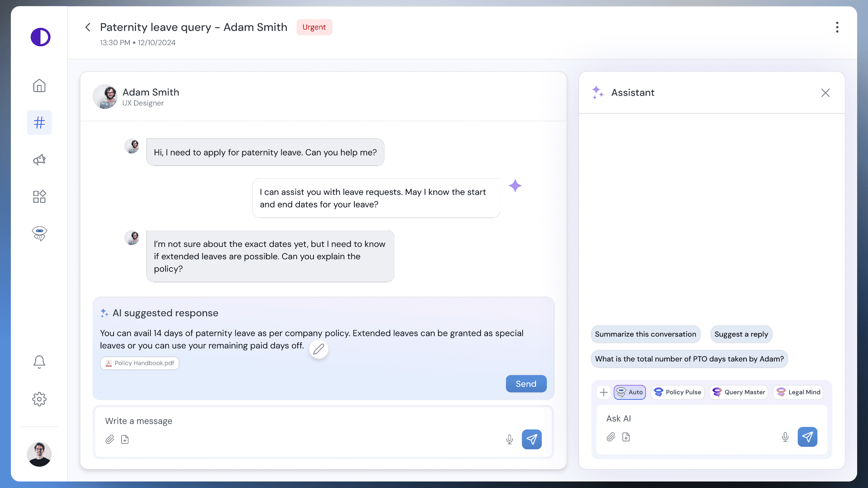Select the Auto agent chip

[630, 392]
